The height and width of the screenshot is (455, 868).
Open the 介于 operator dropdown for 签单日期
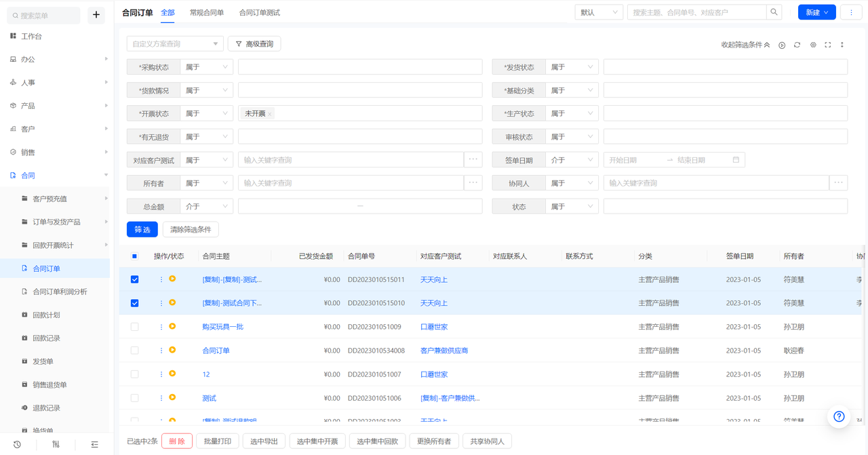[x=572, y=160]
